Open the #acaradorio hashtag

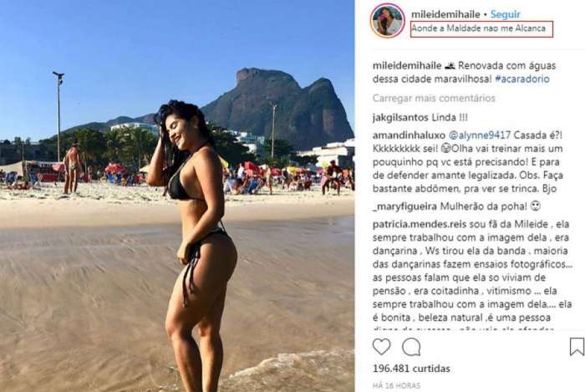coord(522,79)
